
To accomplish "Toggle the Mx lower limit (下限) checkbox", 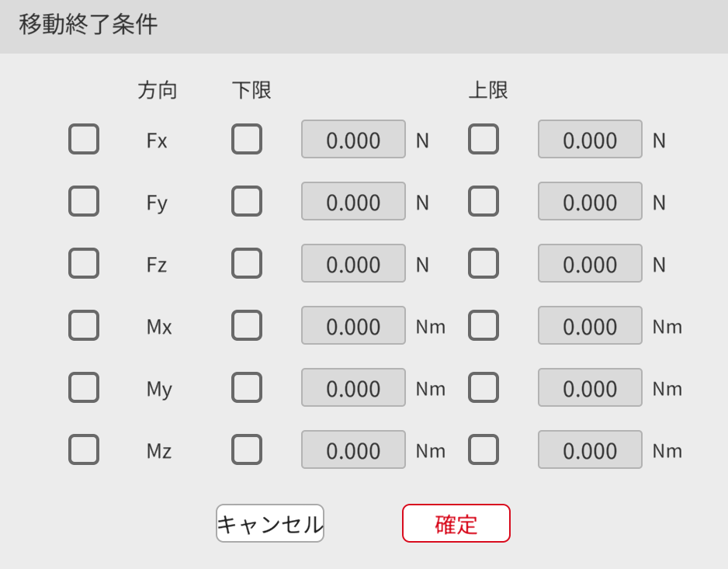I will click(247, 326).
